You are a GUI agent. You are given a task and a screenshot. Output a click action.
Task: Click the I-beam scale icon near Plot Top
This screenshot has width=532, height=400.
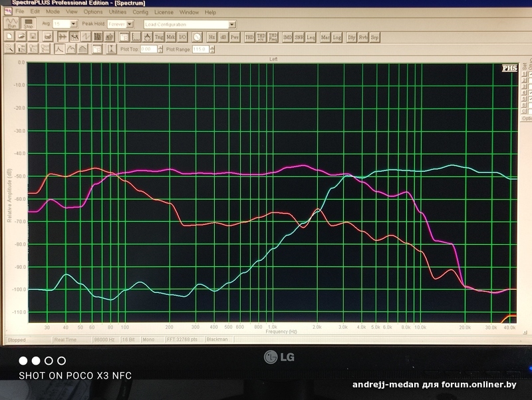coord(111,49)
